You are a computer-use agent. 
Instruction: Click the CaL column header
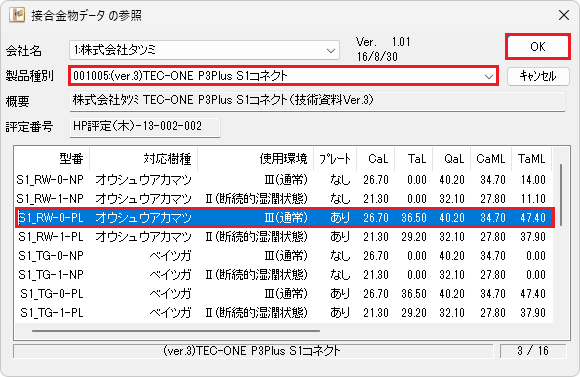click(376, 159)
